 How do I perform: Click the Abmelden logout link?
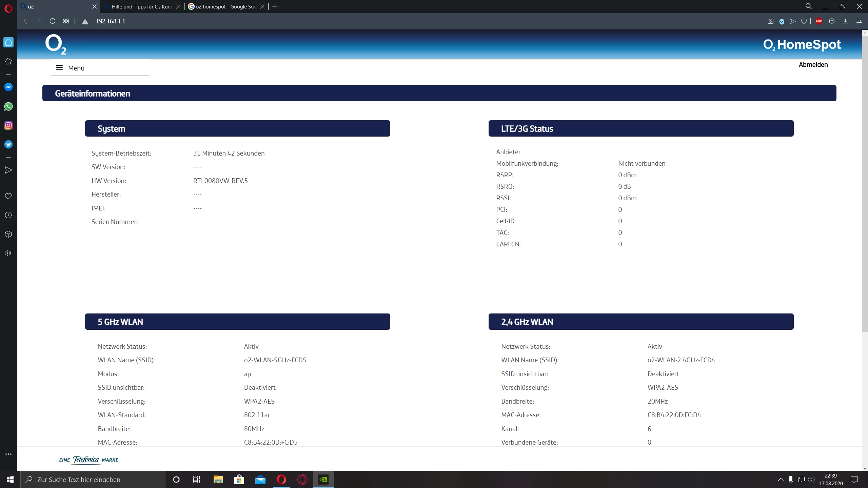pyautogui.click(x=813, y=64)
